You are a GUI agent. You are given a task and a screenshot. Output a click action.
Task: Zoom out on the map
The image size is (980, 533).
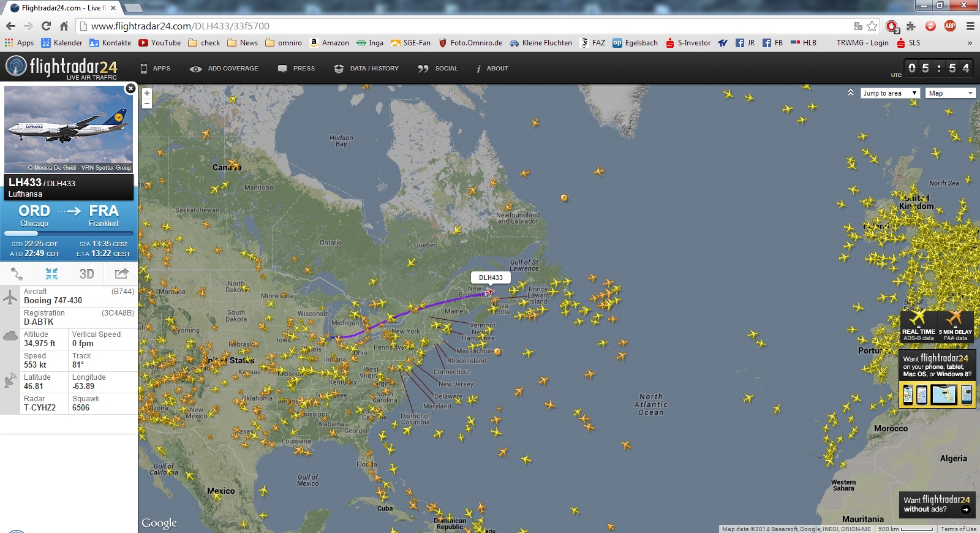point(147,104)
